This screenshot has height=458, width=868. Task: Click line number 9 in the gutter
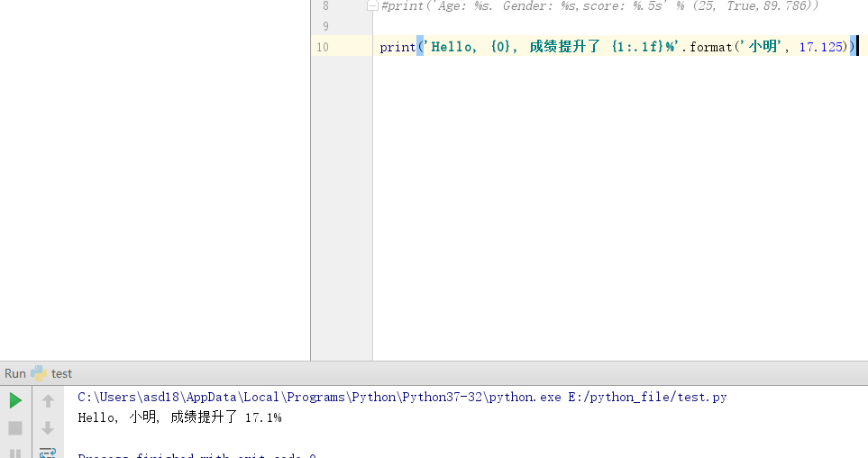tap(325, 26)
